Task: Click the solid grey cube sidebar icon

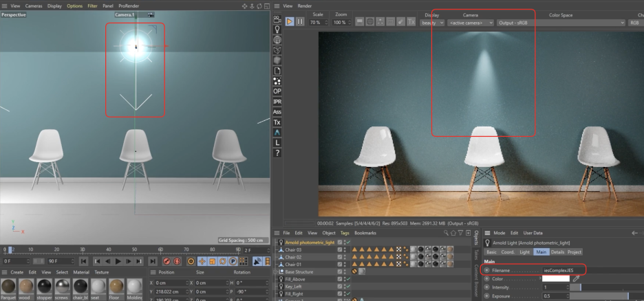Action: point(277,60)
